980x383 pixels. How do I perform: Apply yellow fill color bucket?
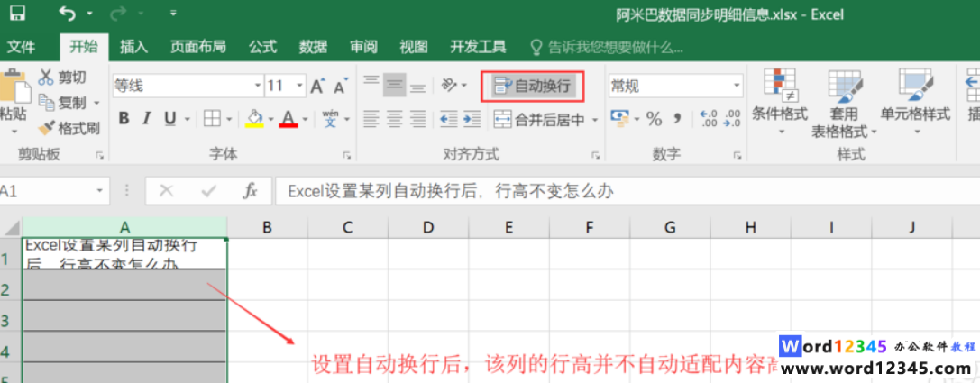[x=254, y=118]
